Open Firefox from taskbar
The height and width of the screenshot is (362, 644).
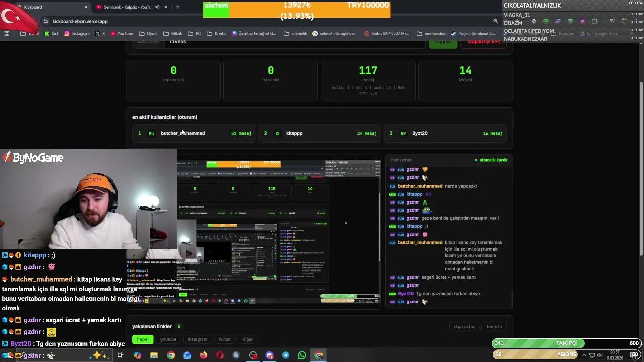[x=203, y=355]
